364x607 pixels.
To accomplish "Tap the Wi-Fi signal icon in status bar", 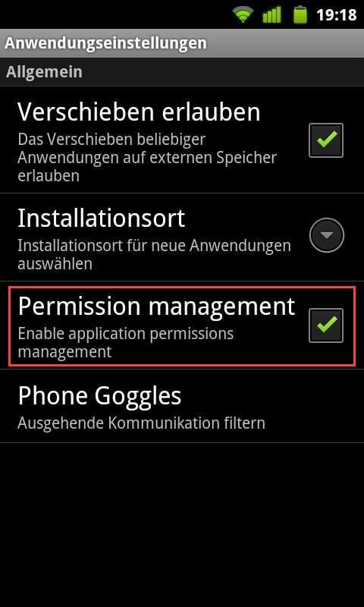I will 242,15.
